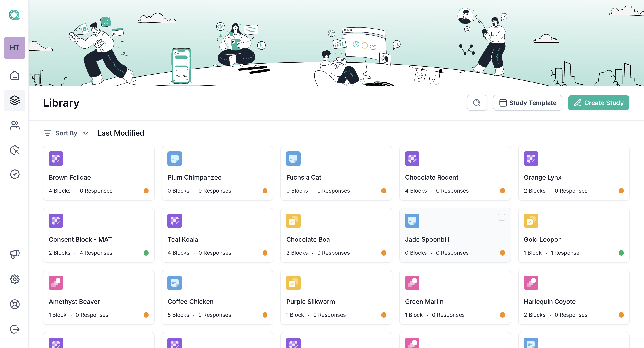Image resolution: width=644 pixels, height=348 pixels.
Task: Click the logout icon in sidebar
Action: coord(15,329)
